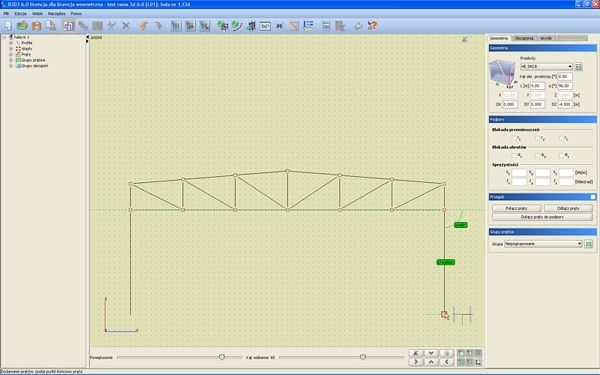Click the Powiększenie zoom slider handle
Viewport: 600px width, 375px height.
pyautogui.click(x=222, y=357)
